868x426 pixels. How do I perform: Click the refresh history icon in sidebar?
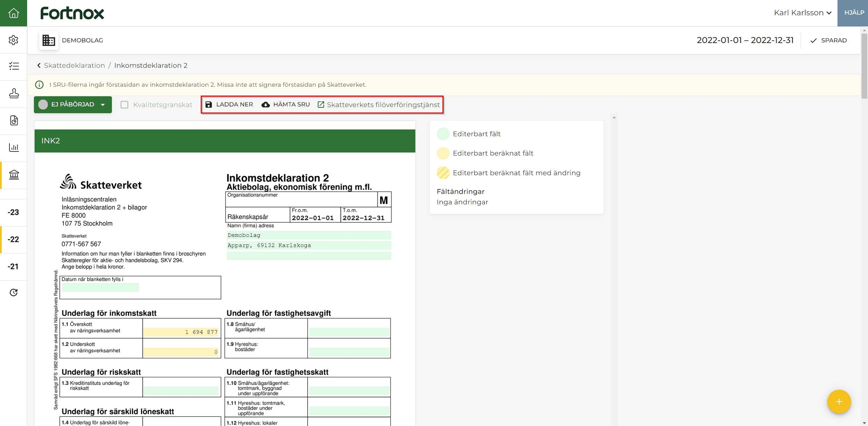[14, 292]
